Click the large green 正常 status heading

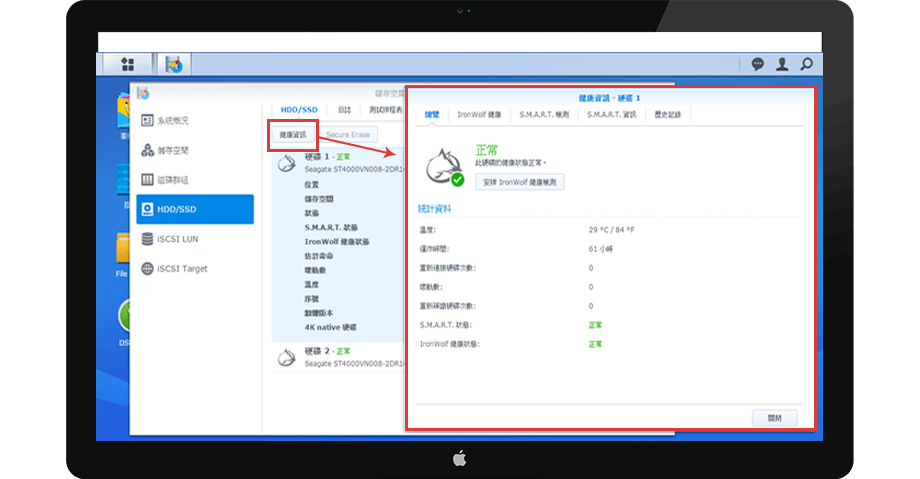486,150
